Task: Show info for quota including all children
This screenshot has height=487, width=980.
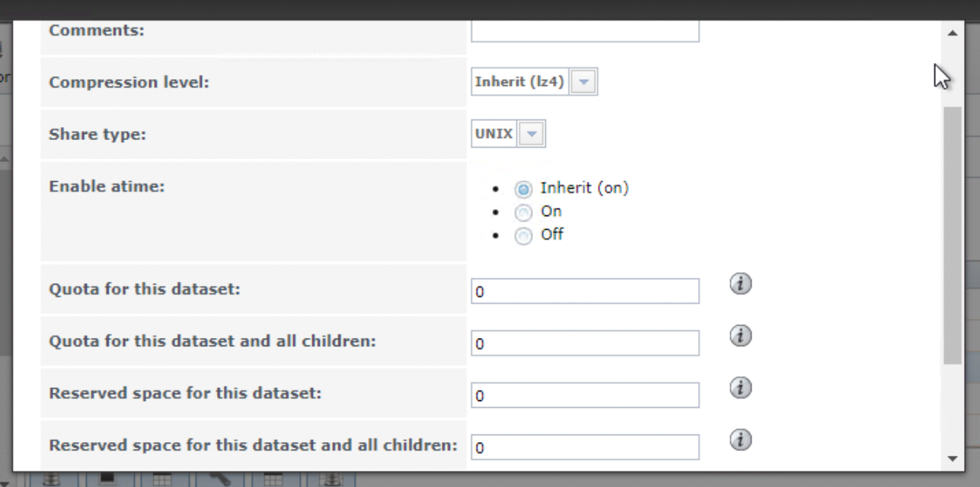Action: 741,336
